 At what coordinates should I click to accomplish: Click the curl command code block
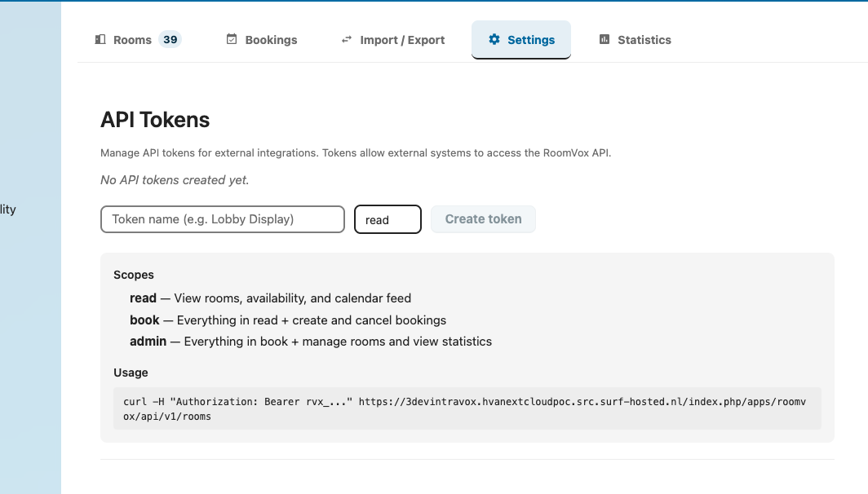[x=467, y=408]
